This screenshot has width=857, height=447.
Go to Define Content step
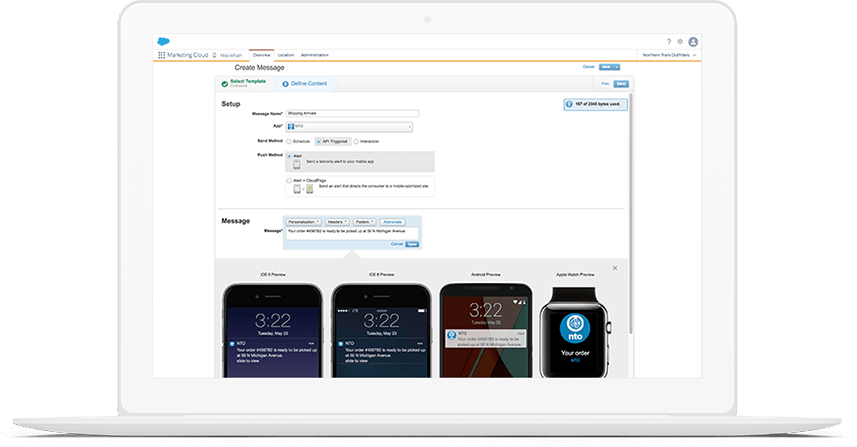[x=309, y=84]
